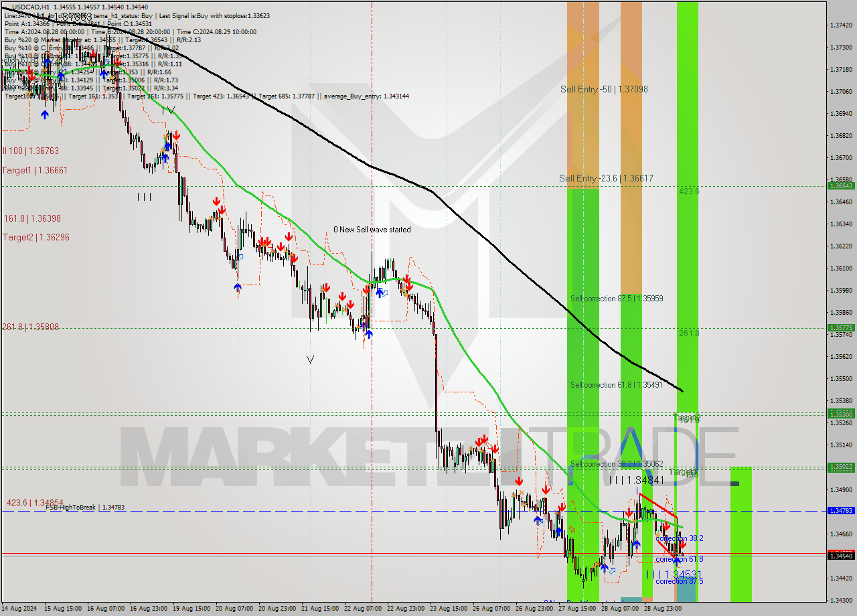Screen dimensions: 857x616
Task: Select 'Sell correction 61.8 | 1.35491' text
Action: coord(617,385)
